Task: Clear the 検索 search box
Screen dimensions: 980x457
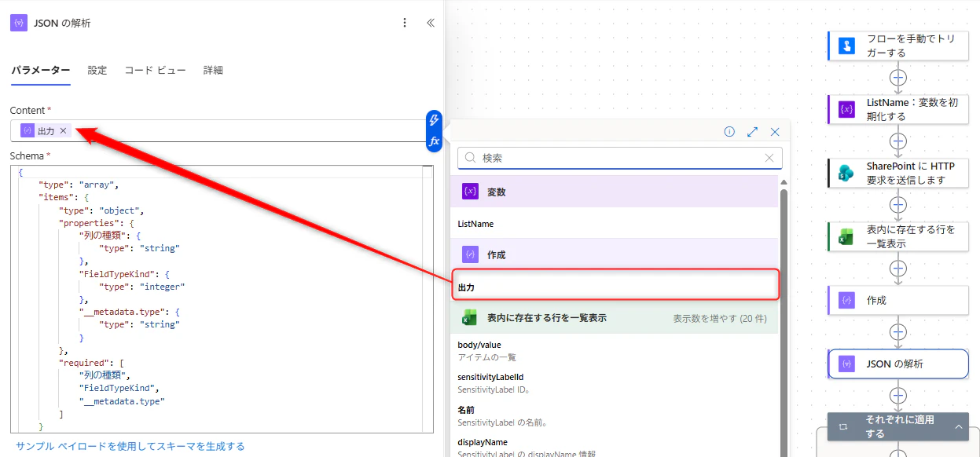Action: point(769,158)
